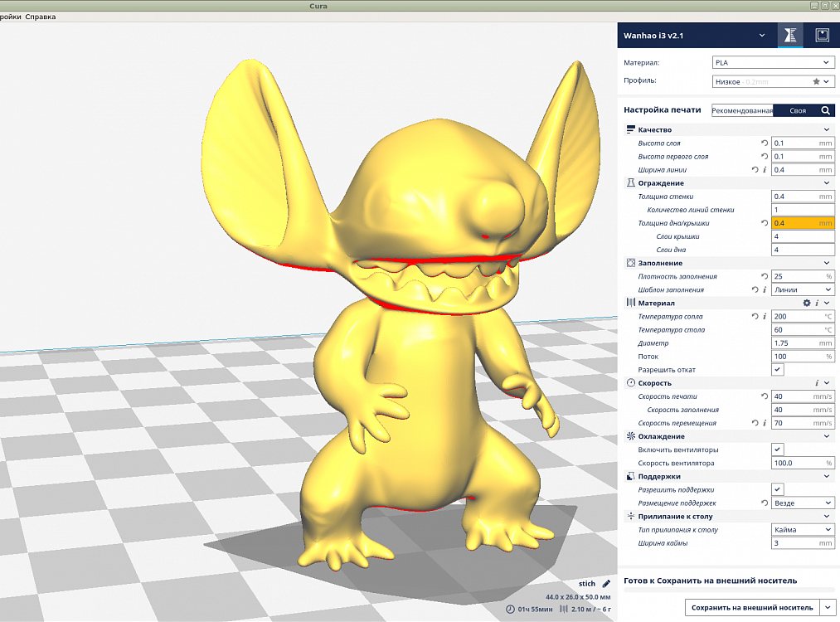Image resolution: width=840 pixels, height=622 pixels.
Task: Reset the bottom/top thickness value
Action: point(764,223)
